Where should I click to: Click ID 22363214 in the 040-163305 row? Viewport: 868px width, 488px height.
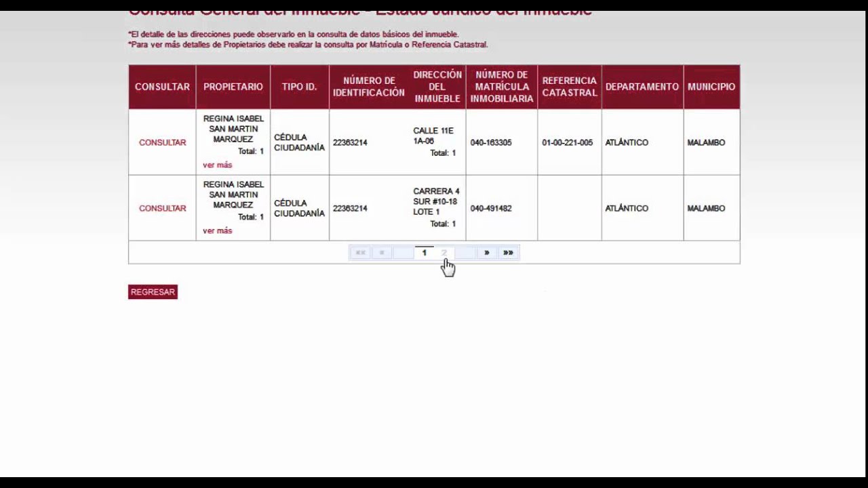click(x=350, y=142)
